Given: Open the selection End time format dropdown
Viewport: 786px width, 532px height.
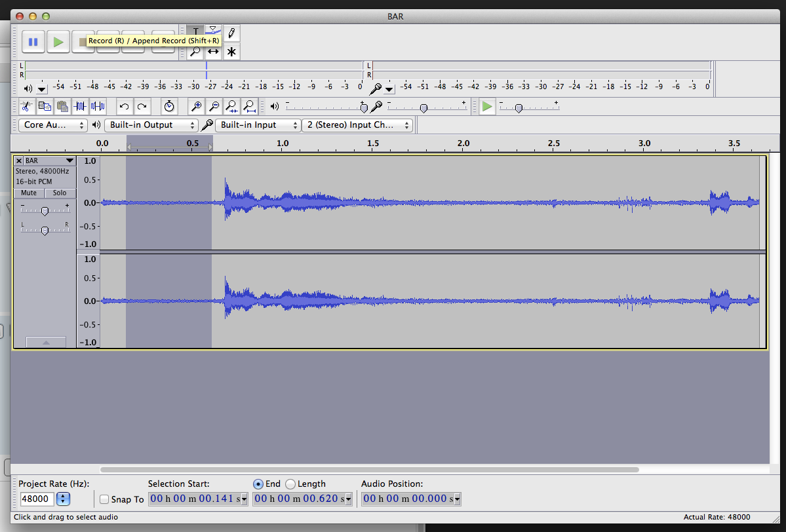Looking at the screenshot, I should (x=348, y=499).
